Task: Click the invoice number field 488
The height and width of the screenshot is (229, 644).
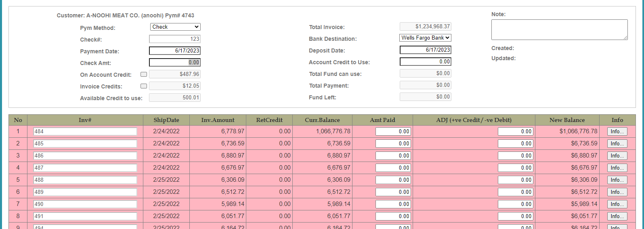Action: click(85, 180)
